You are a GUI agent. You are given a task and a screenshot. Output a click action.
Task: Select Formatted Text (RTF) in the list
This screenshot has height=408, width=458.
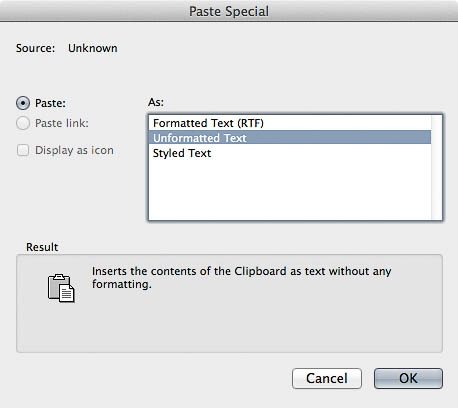[290, 123]
